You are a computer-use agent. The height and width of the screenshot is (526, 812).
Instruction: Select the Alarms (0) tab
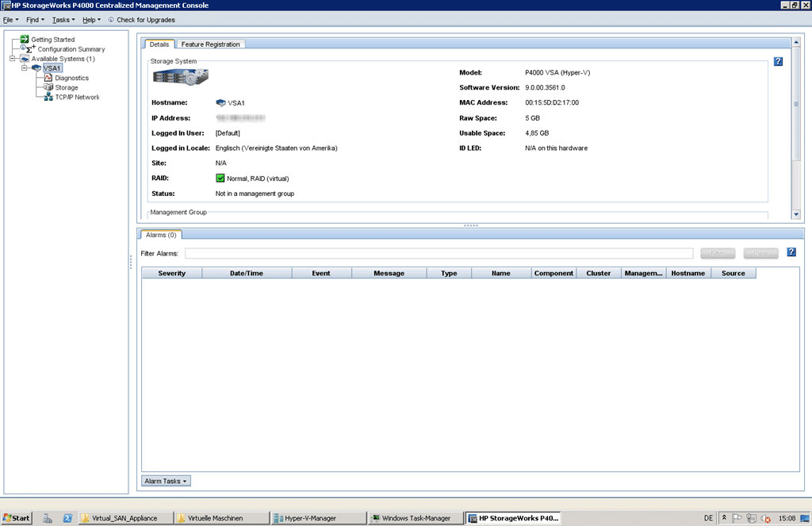click(x=161, y=235)
